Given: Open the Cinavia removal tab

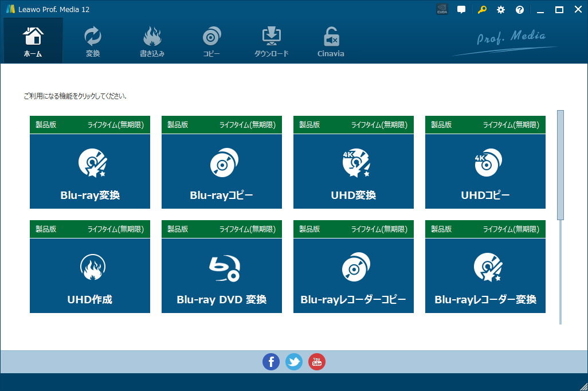Looking at the screenshot, I should click(x=331, y=41).
